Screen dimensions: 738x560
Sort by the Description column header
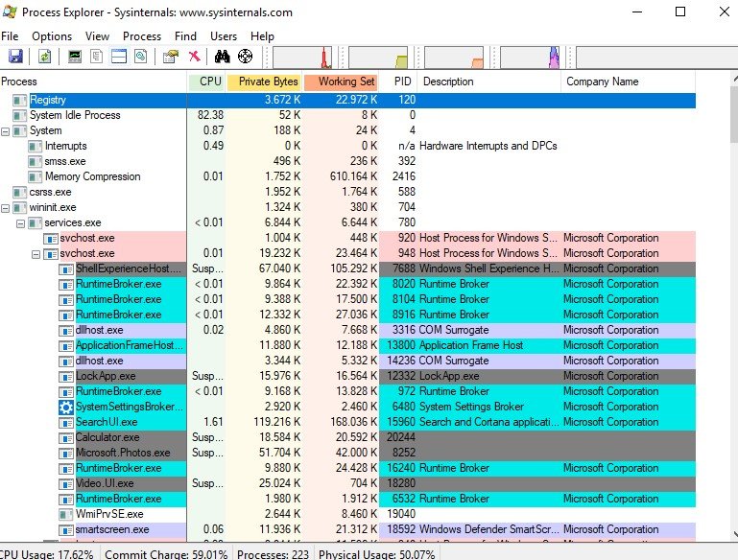pos(489,82)
